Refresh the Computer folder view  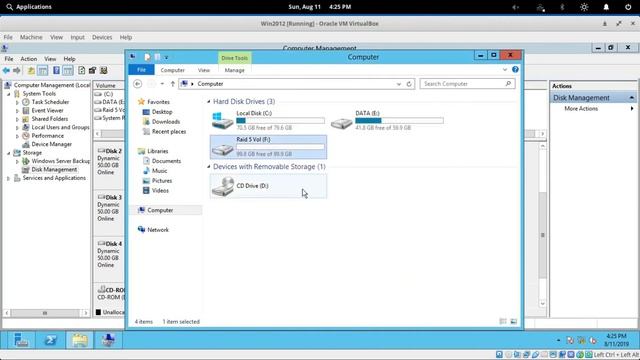409,84
